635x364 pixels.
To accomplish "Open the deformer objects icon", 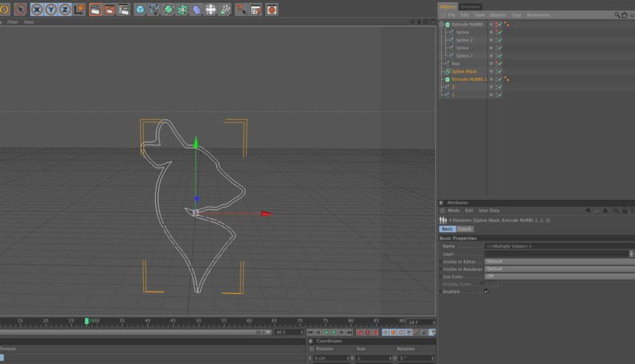I will 196,10.
